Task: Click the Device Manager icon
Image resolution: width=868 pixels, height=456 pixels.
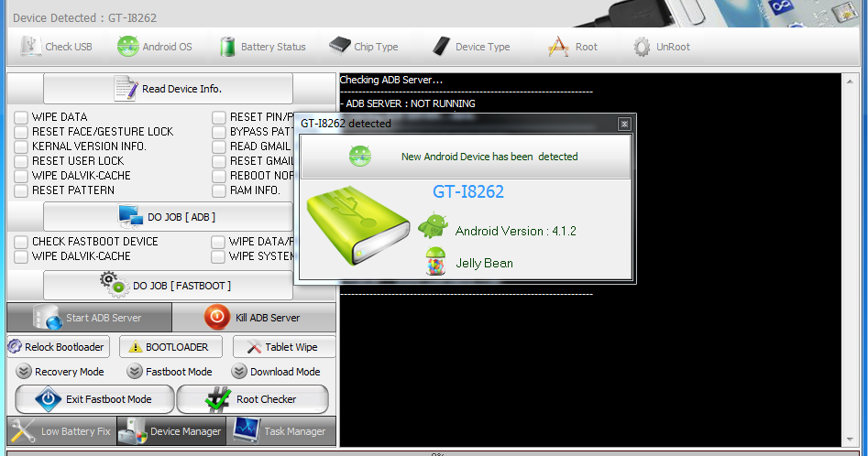Action: click(133, 431)
